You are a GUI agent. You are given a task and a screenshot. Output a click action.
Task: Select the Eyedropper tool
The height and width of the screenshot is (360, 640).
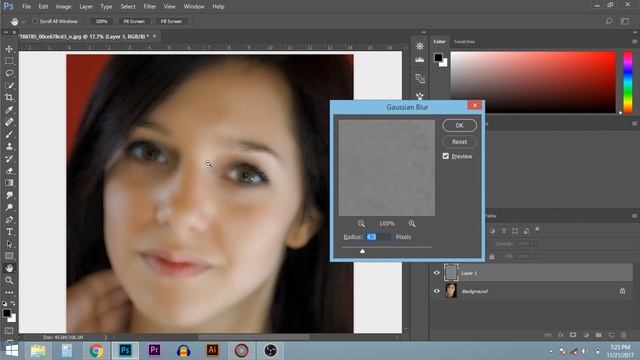9,110
